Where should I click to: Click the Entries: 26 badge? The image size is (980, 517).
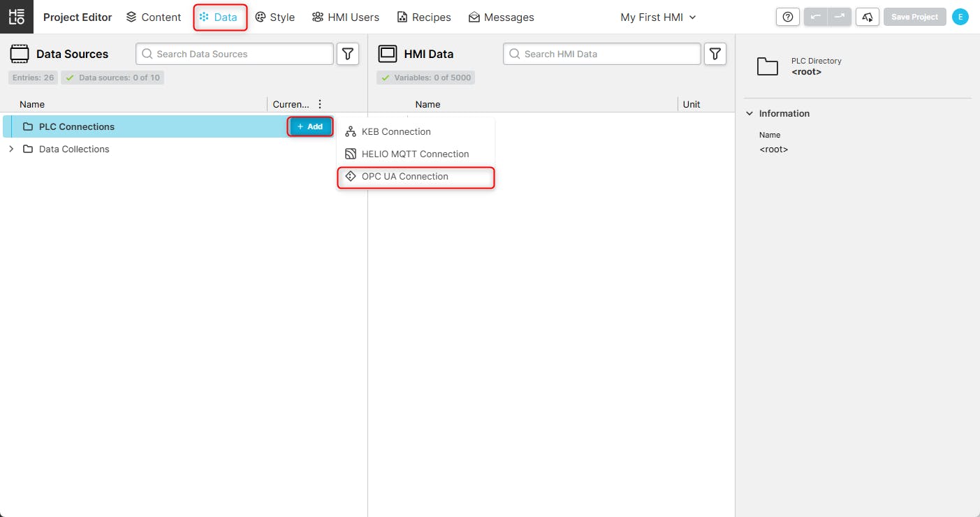[x=33, y=78]
